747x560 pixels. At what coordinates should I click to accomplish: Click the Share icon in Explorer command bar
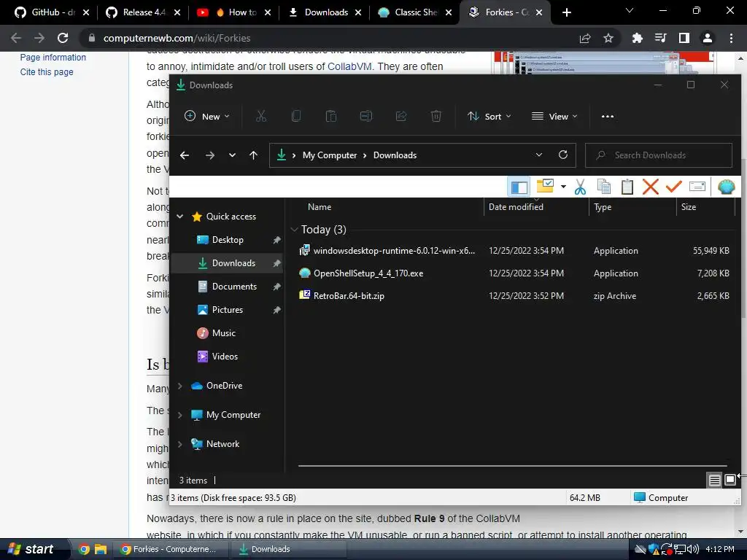pyautogui.click(x=401, y=116)
